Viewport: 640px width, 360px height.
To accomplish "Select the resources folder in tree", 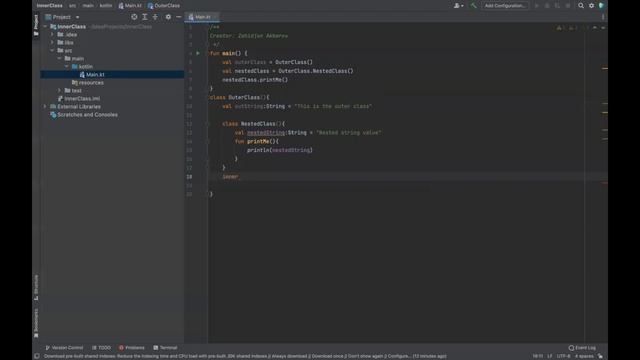I will point(87,82).
